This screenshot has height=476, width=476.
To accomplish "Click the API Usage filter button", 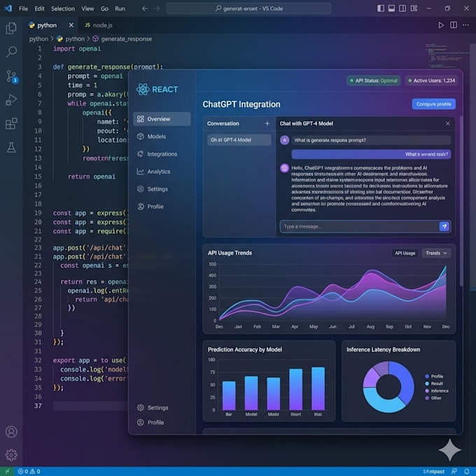I will pos(405,253).
